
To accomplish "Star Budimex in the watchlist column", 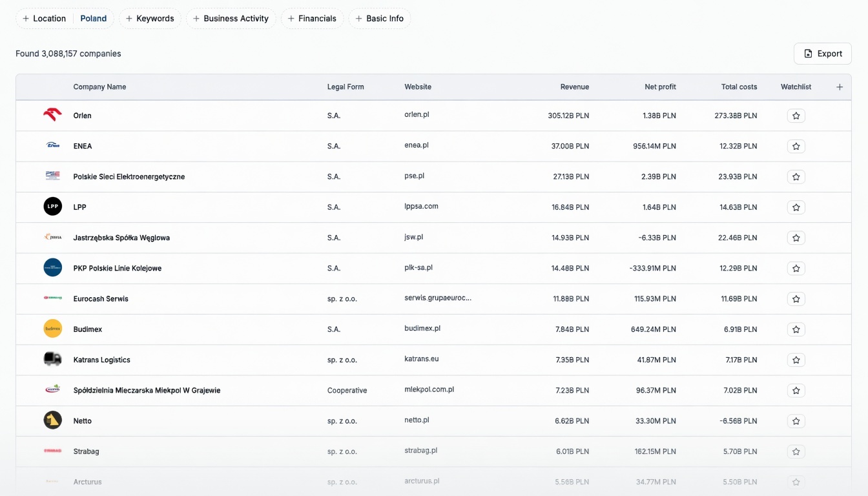I will point(796,329).
